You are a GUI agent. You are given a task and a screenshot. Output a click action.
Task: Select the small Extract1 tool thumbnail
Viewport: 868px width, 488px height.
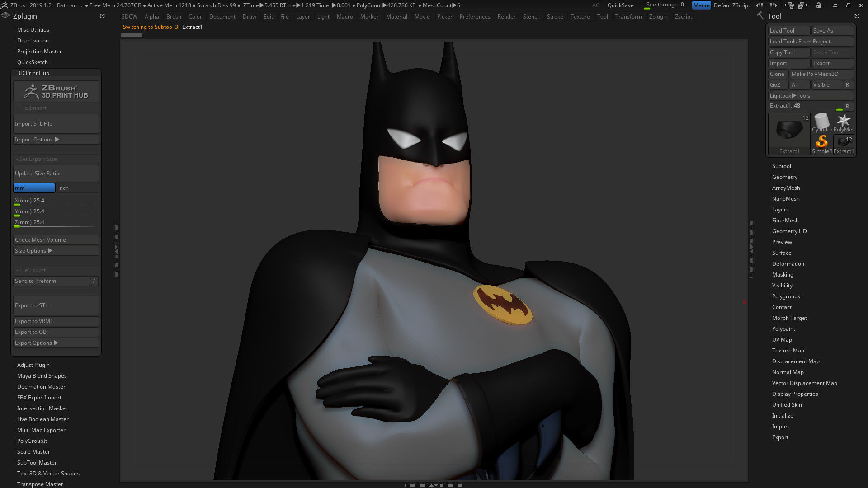coord(844,144)
